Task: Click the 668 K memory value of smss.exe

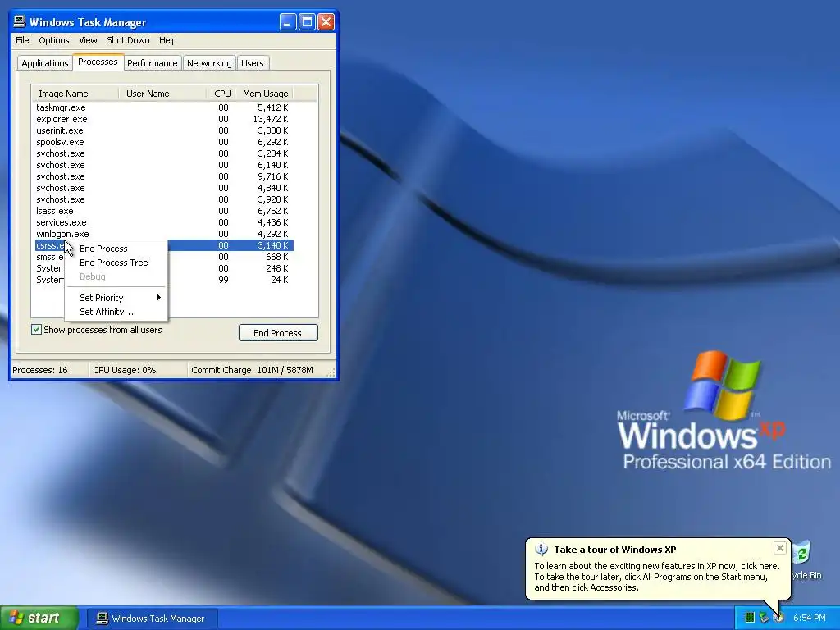Action: coord(277,257)
